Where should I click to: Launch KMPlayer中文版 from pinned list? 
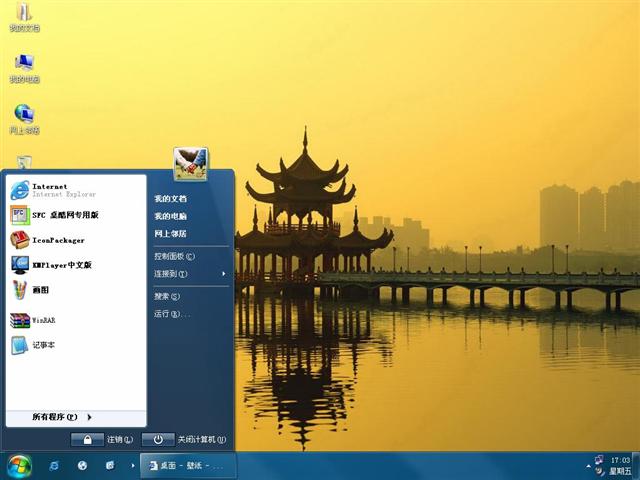coord(58,265)
